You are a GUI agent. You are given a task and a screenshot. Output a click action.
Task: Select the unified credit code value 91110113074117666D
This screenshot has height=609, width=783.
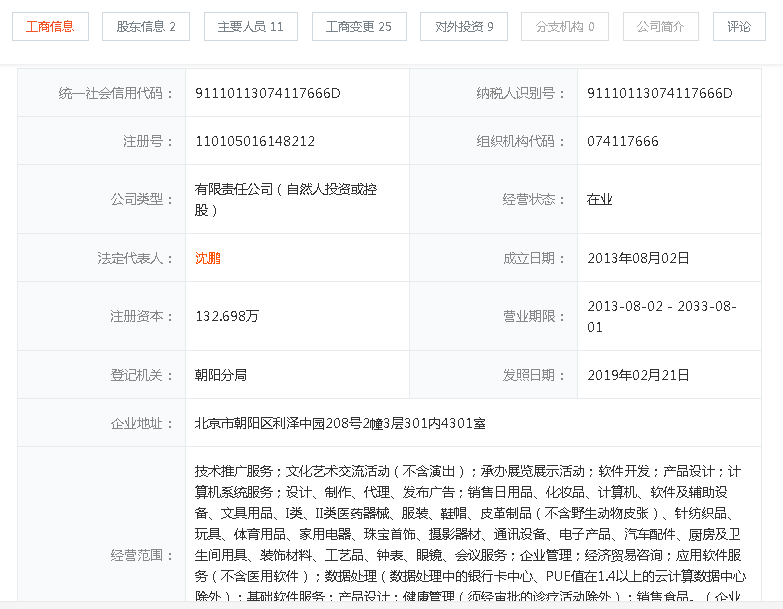[x=268, y=93]
